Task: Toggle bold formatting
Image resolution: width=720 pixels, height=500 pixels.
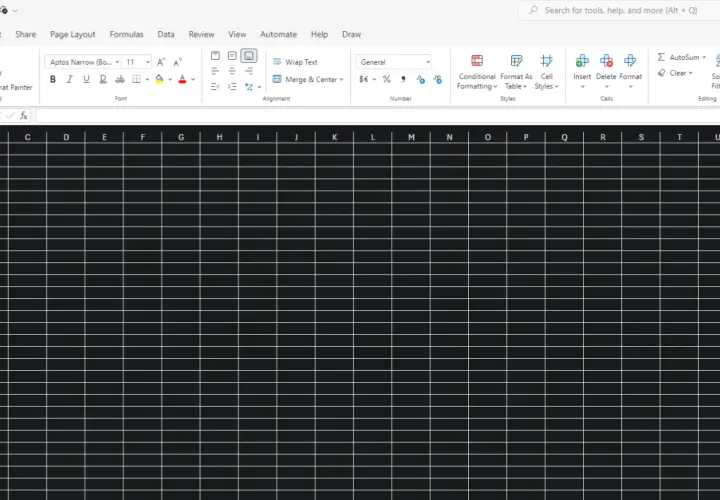Action: pyautogui.click(x=53, y=79)
